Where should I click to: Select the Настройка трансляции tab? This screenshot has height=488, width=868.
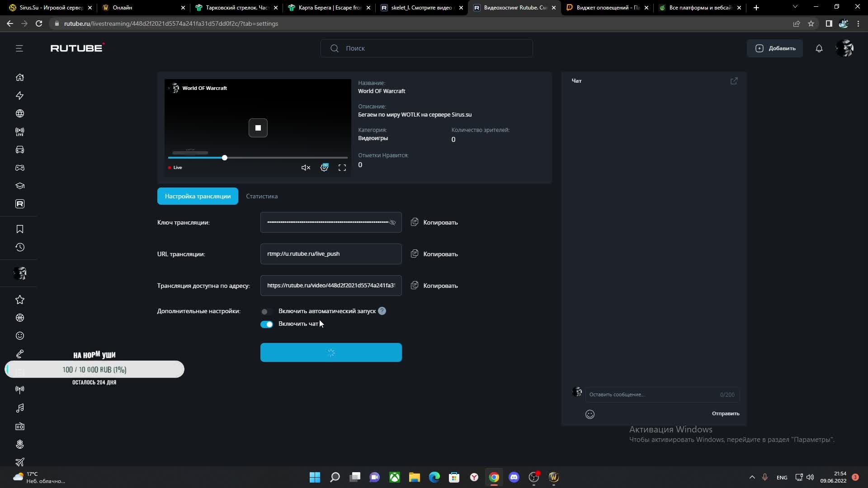(x=198, y=196)
